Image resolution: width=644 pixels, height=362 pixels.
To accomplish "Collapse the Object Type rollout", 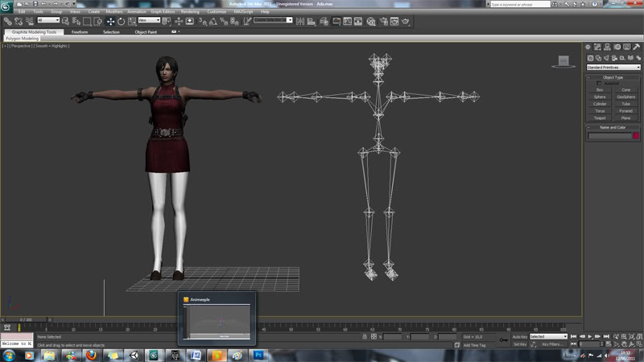I will 613,77.
